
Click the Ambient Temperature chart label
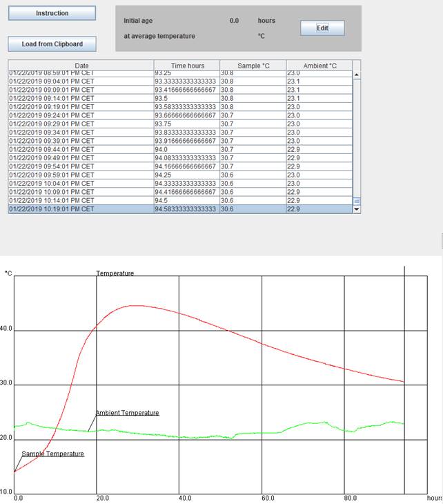click(127, 413)
